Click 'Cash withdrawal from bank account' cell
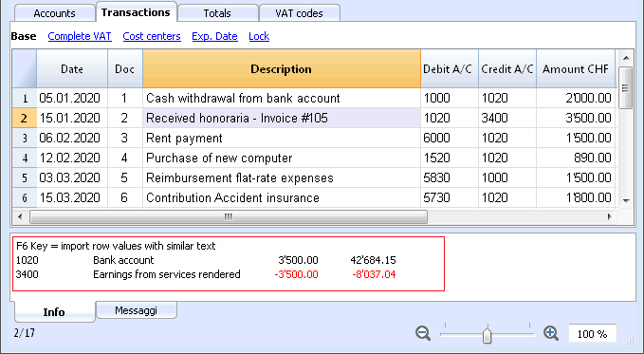Viewport: 644px width, 354px height. click(282, 99)
